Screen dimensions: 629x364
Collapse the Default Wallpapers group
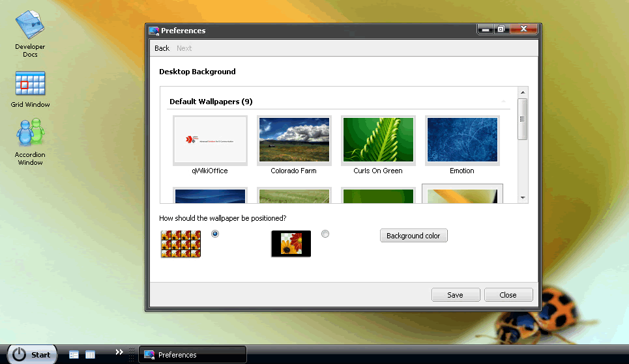503,102
